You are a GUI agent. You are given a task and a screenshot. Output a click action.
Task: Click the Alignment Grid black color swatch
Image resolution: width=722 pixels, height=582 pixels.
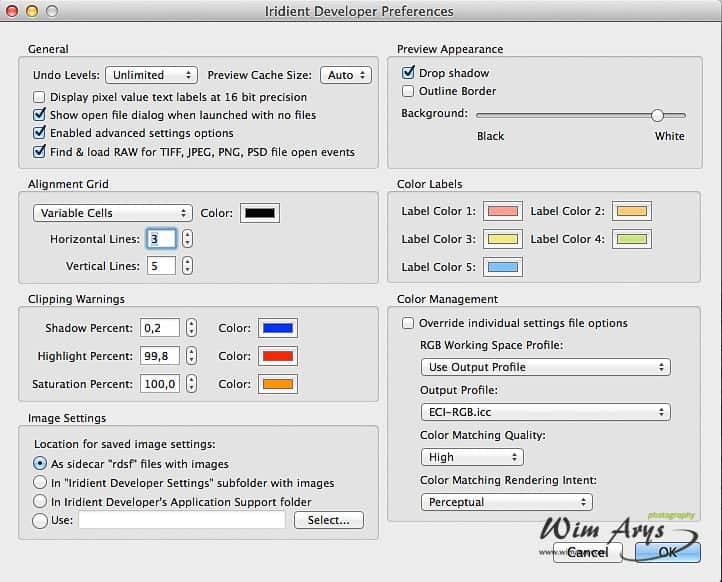point(260,213)
